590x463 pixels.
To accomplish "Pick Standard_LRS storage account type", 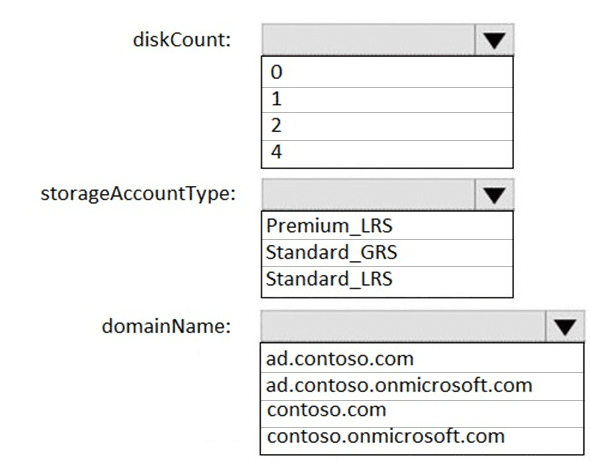I will pos(387,281).
